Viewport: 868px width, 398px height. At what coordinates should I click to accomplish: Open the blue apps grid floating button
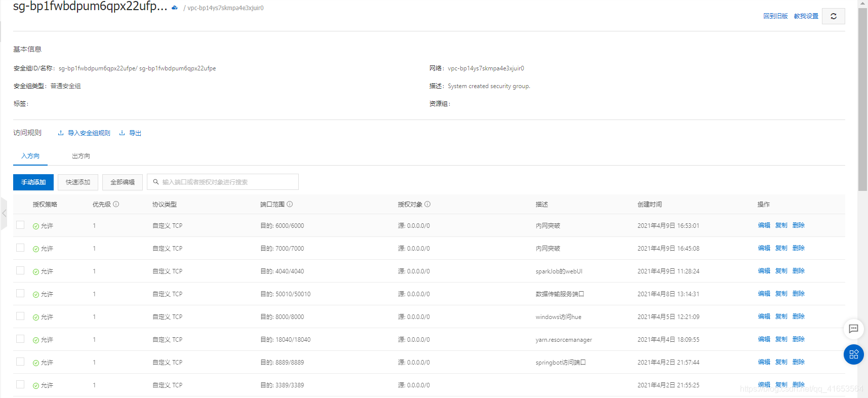pos(853,354)
